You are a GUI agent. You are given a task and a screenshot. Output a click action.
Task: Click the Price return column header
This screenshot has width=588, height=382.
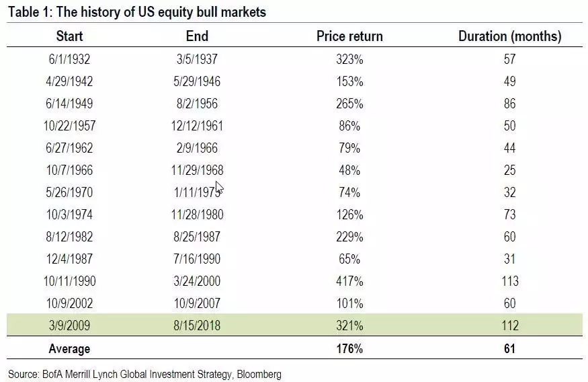click(x=349, y=36)
